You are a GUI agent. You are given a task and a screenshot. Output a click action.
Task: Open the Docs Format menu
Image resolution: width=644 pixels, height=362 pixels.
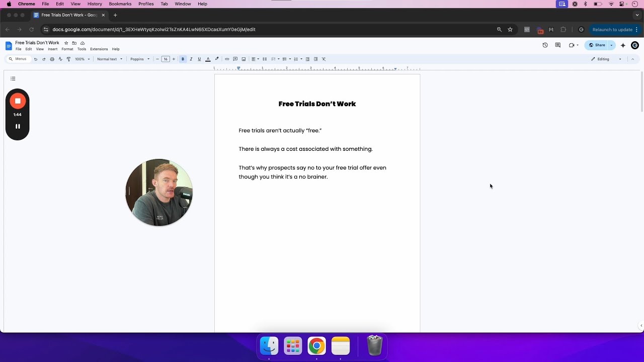click(67, 49)
